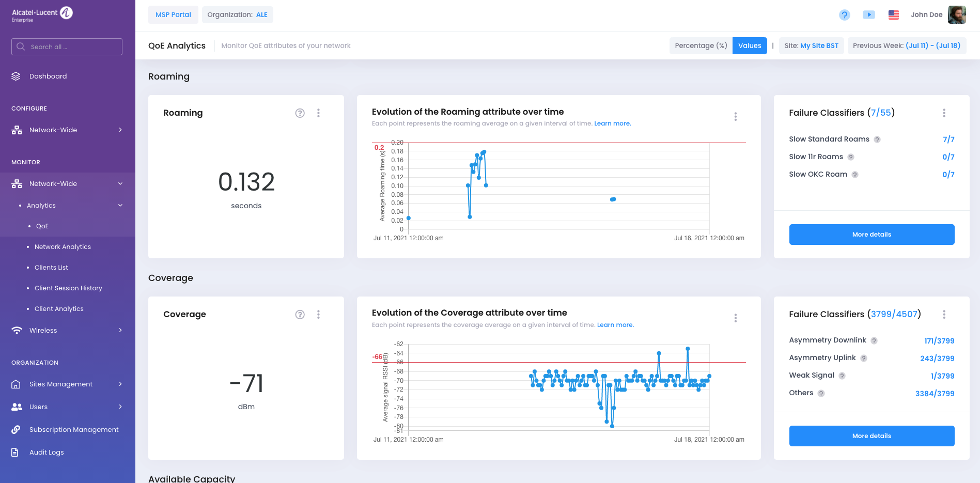Open the Roaming card three-dot menu
This screenshot has height=483, width=980.
318,113
